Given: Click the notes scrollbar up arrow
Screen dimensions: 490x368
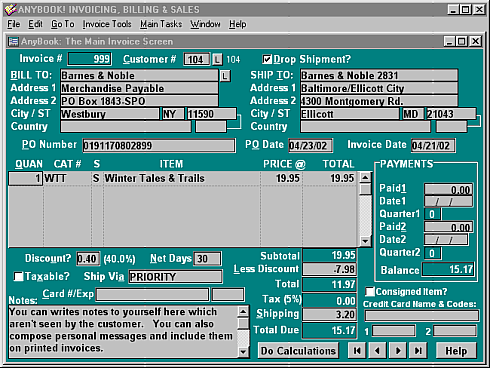Looking at the screenshot, I should click(x=243, y=312).
